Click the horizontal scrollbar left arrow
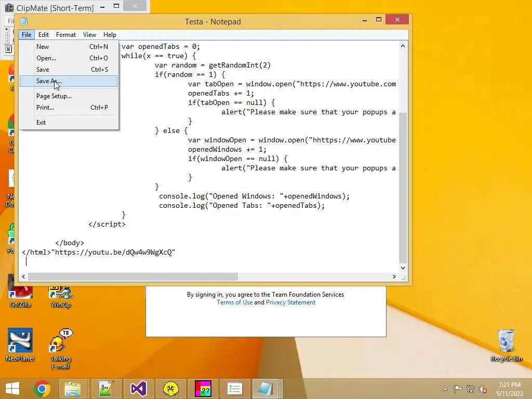The image size is (532, 399). pos(23,276)
